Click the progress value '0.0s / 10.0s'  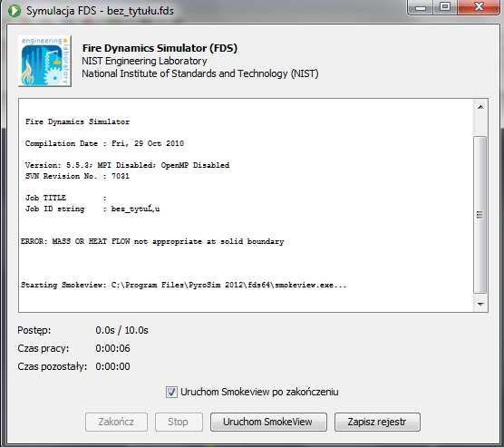click(x=121, y=330)
